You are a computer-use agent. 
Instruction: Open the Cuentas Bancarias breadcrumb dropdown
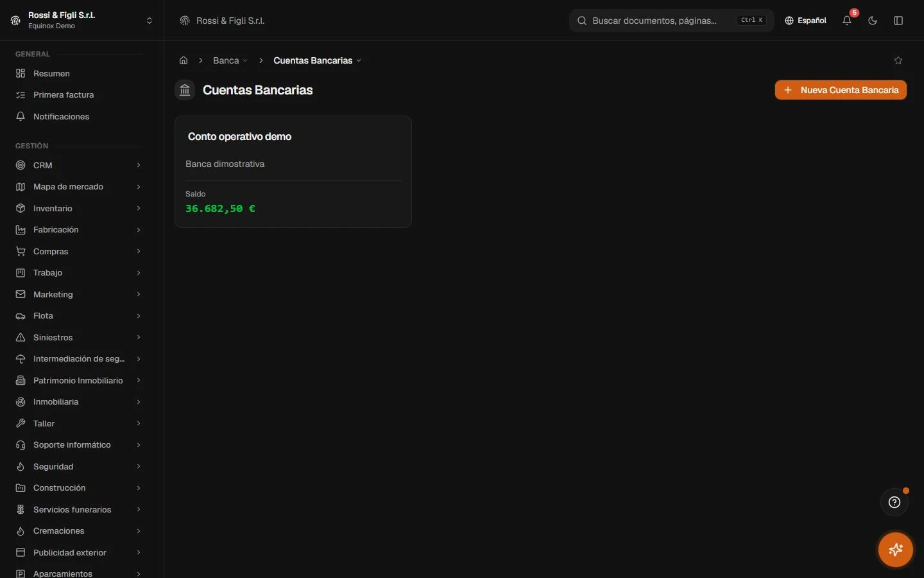tap(318, 60)
